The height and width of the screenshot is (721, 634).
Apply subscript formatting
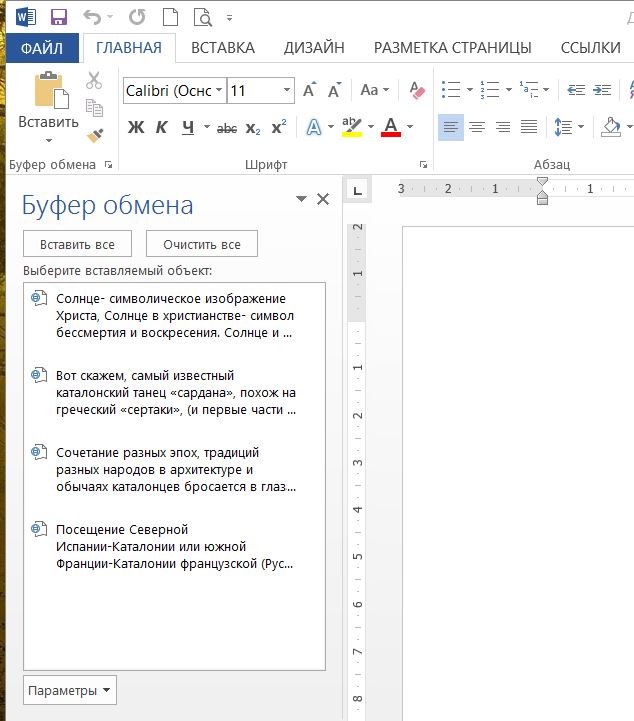[253, 127]
